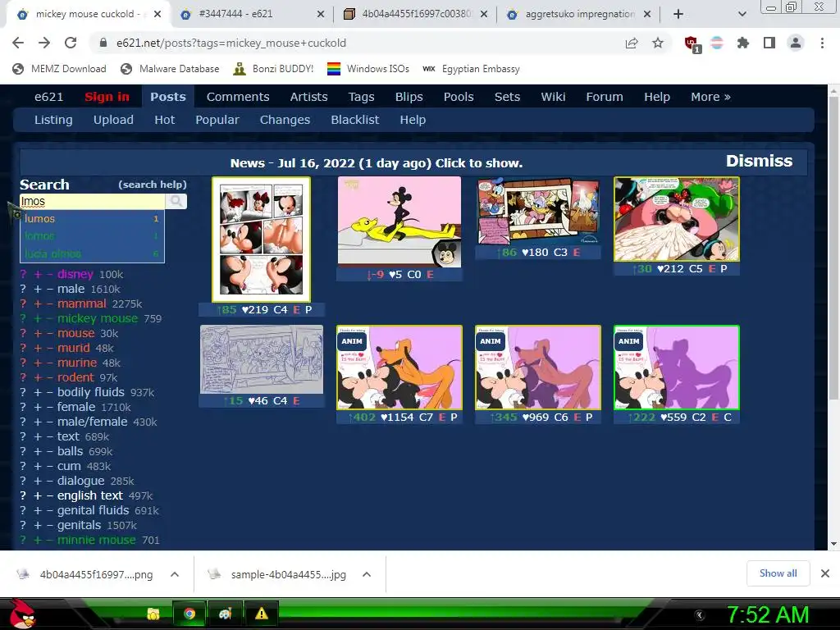Expand options for the .png download

[x=175, y=574]
